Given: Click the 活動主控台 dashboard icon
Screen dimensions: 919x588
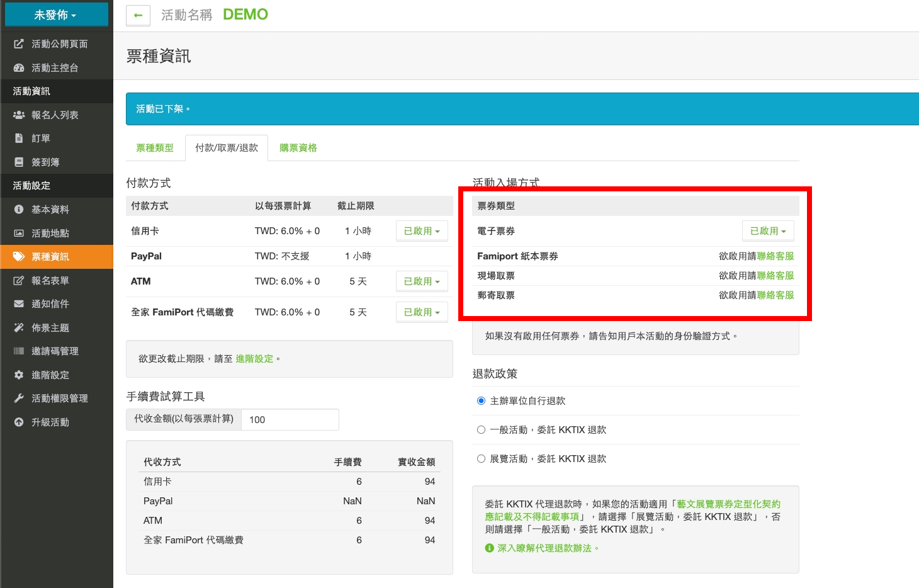Looking at the screenshot, I should click(19, 68).
